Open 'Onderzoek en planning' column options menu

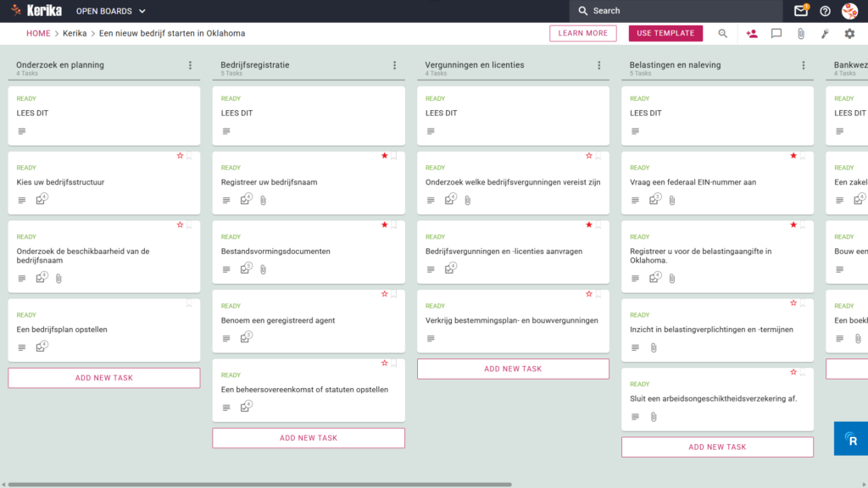click(190, 65)
